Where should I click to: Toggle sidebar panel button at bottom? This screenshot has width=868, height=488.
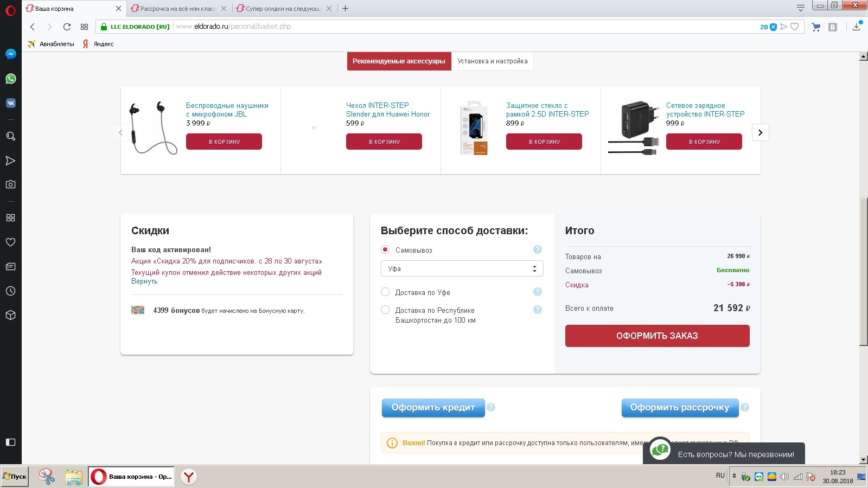pos(10,442)
